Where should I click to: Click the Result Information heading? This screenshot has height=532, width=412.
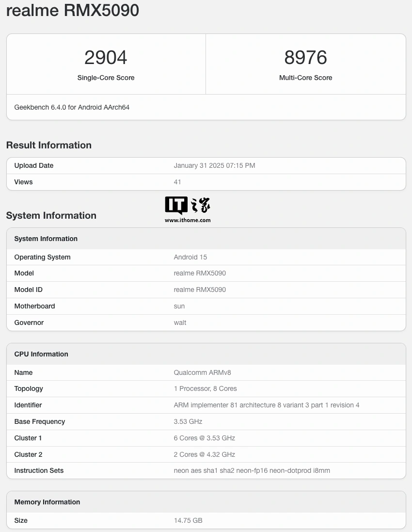(x=48, y=145)
